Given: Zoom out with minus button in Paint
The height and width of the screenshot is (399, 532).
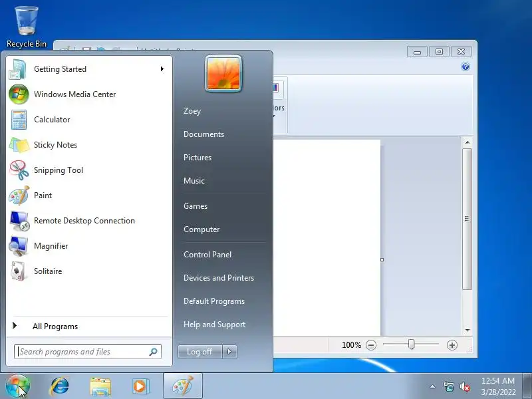Looking at the screenshot, I should (371, 345).
